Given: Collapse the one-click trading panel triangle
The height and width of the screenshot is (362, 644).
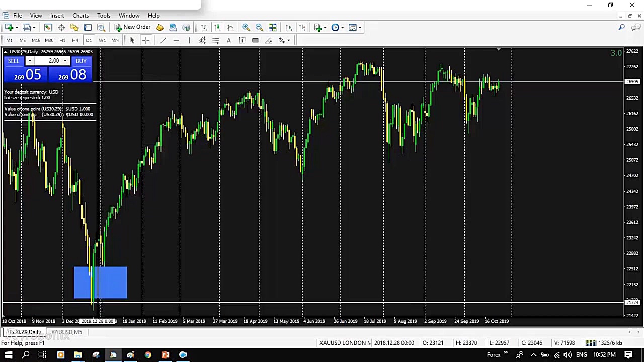Looking at the screenshot, I should point(6,52).
